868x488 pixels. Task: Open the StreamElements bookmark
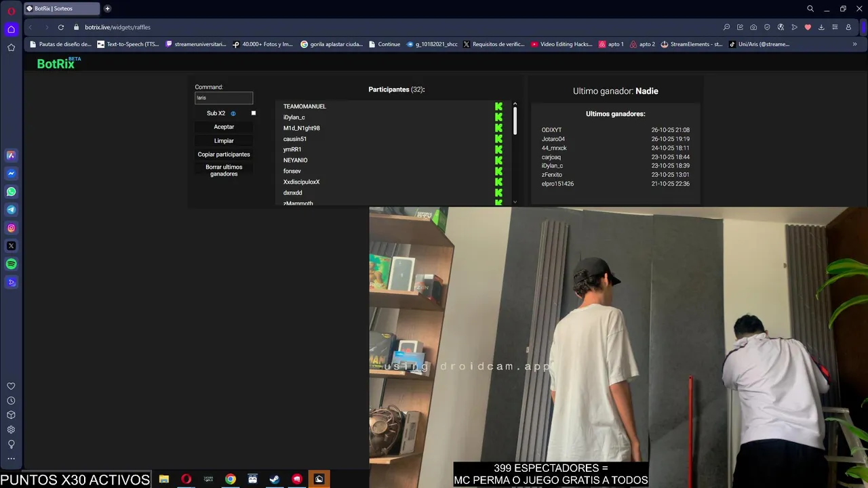[x=691, y=44]
